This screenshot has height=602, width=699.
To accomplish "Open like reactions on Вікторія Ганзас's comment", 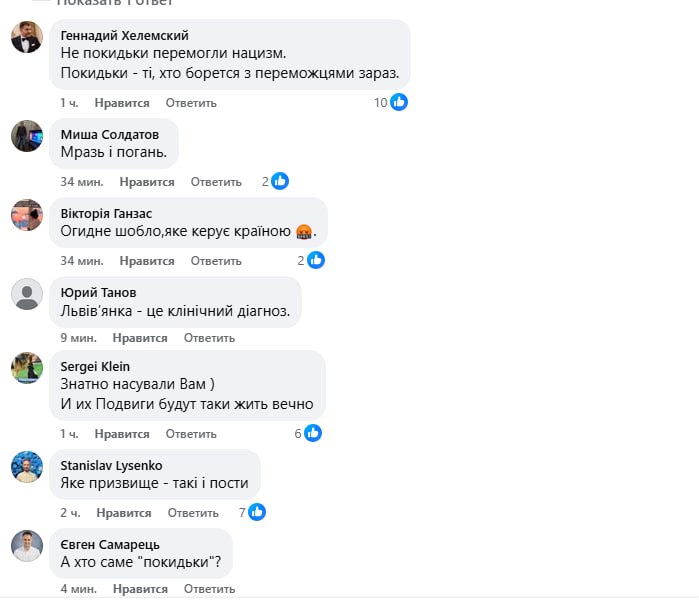I will point(311,260).
